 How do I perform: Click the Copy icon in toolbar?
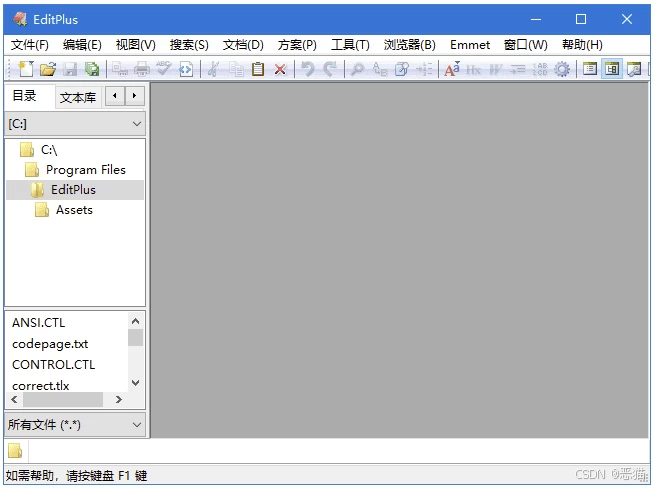236,69
